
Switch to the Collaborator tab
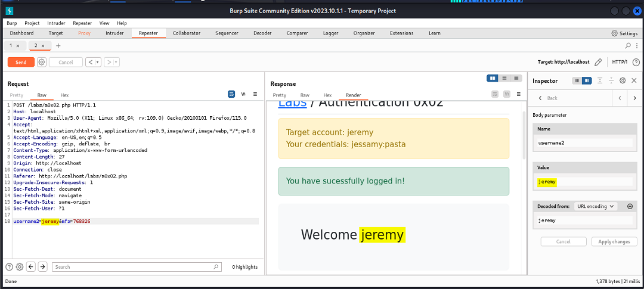187,33
